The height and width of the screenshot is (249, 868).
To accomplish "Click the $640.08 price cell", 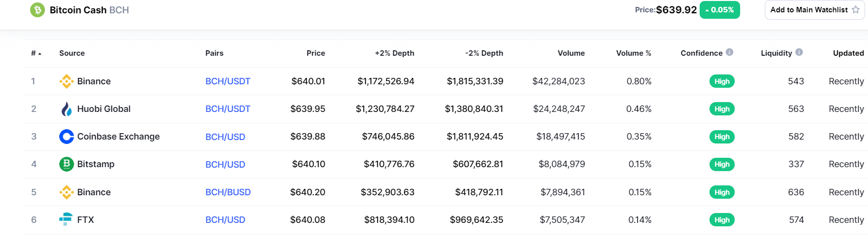I will pyautogui.click(x=308, y=220).
